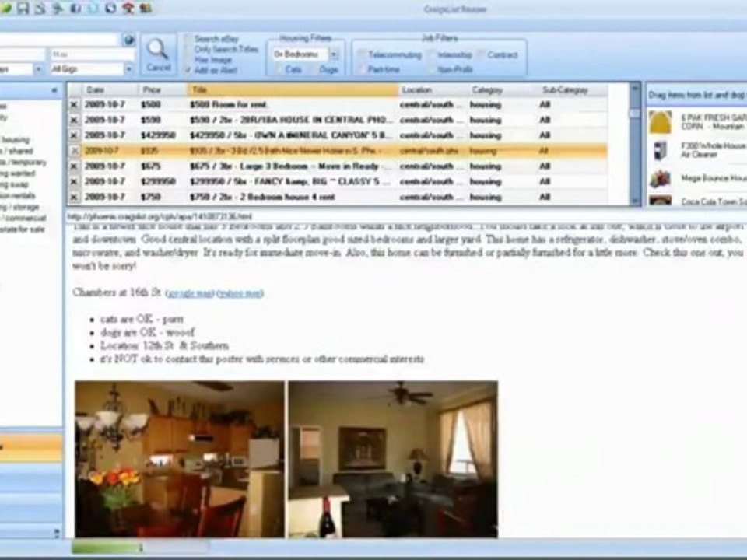Check the Cats housing filter
This screenshot has width=747, height=560.
(279, 69)
